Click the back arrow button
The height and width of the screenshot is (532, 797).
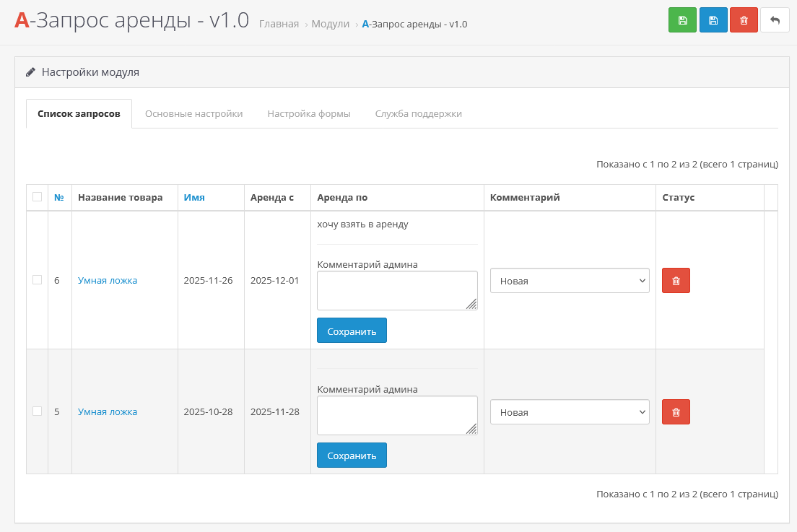(x=775, y=20)
